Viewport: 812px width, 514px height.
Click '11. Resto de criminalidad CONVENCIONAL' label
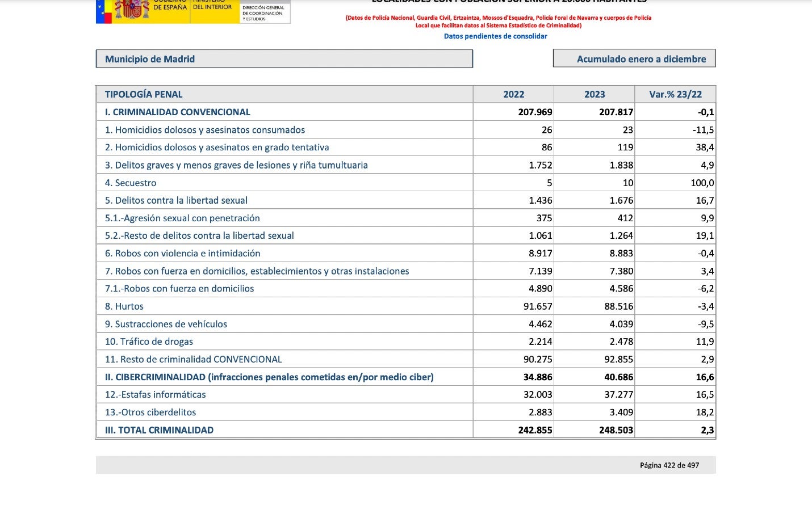coord(194,359)
